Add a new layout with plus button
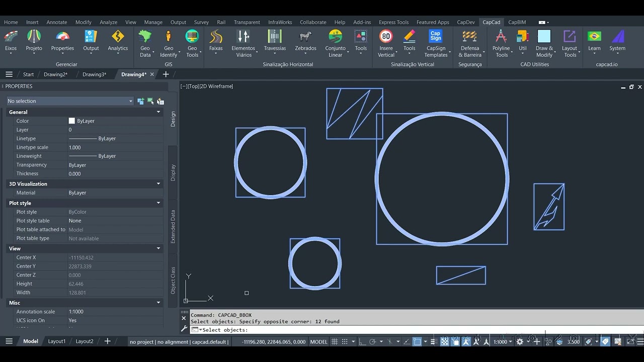 point(107,341)
